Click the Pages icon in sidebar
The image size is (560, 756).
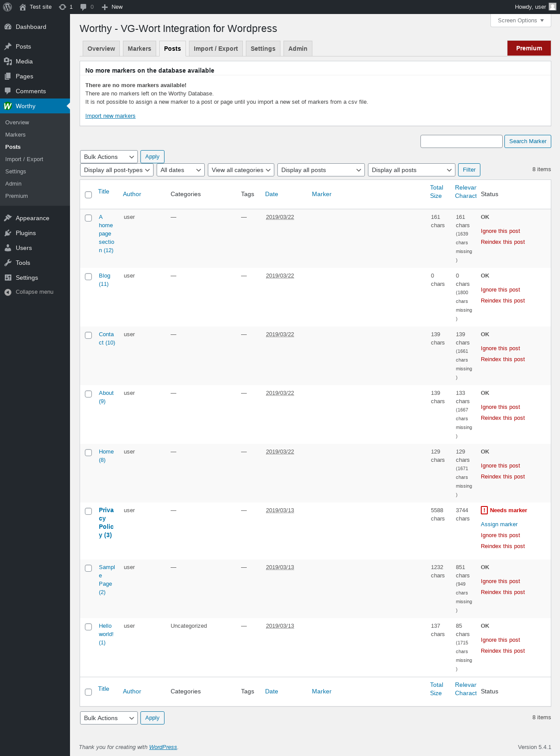pyautogui.click(x=8, y=76)
